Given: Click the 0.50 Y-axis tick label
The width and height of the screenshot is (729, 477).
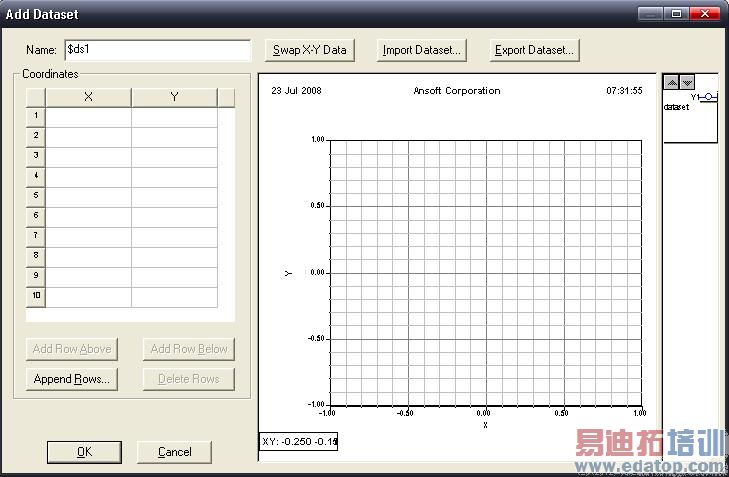Looking at the screenshot, I should (318, 205).
